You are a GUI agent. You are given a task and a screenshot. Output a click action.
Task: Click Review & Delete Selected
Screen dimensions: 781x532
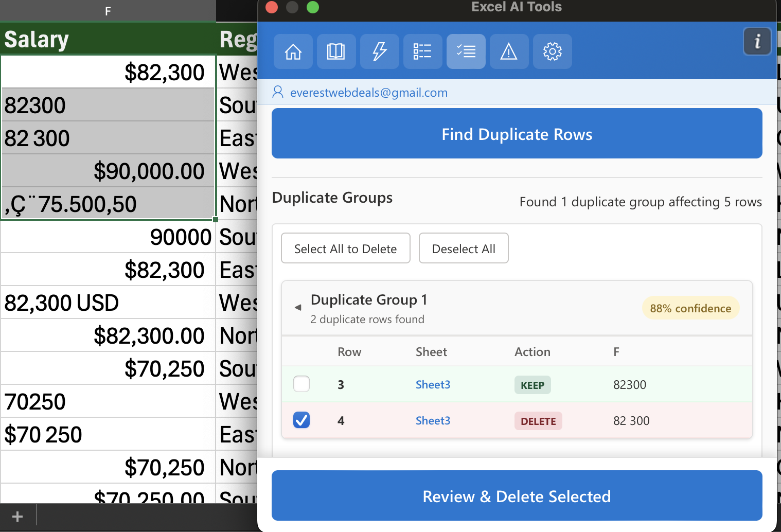(x=517, y=496)
